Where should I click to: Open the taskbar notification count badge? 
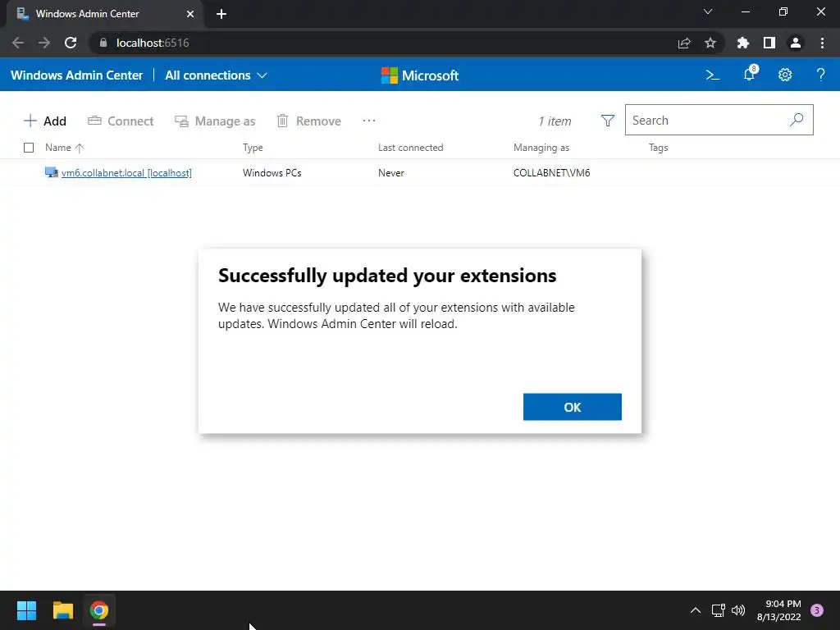tap(817, 610)
